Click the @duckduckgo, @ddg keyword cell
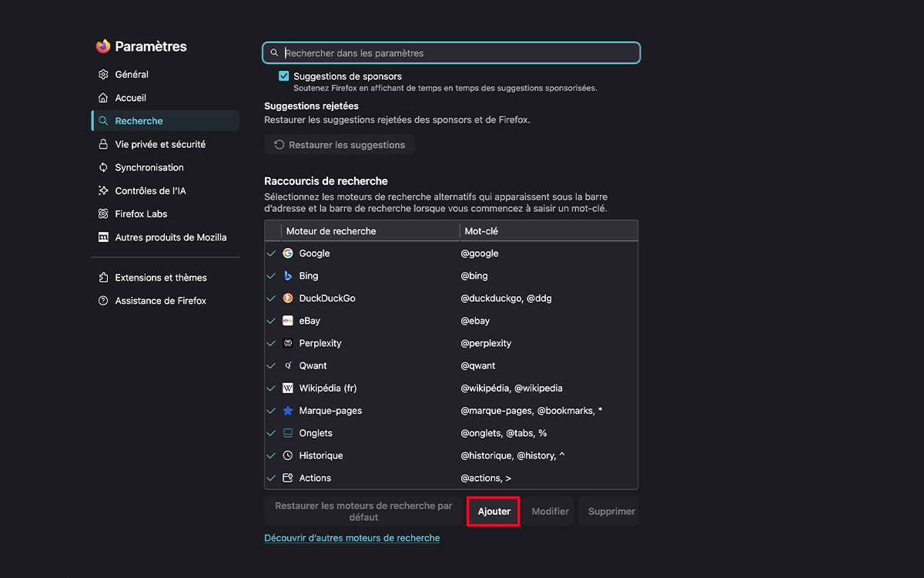The width and height of the screenshot is (924, 578). pos(507,298)
